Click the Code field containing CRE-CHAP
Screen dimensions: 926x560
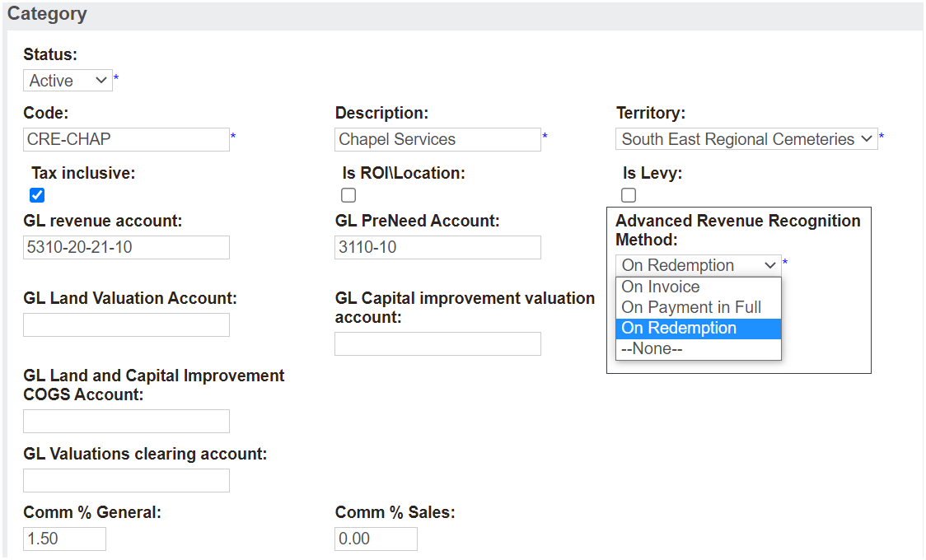point(126,139)
